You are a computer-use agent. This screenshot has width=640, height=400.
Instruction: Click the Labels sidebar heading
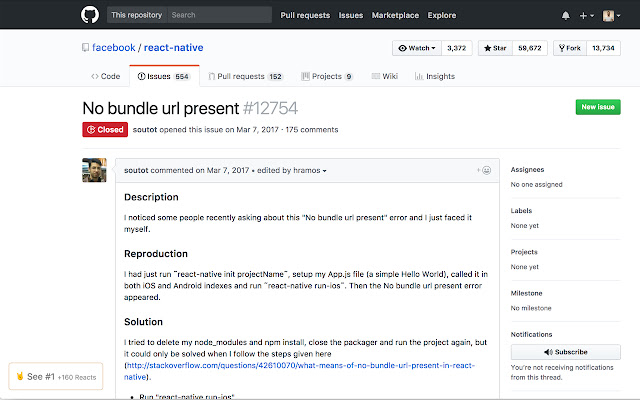(x=521, y=211)
